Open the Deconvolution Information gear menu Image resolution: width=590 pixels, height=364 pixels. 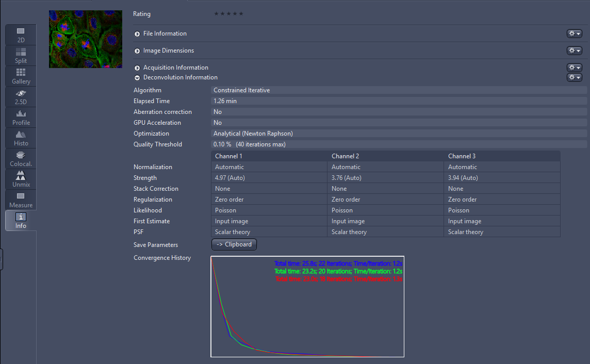pos(574,77)
